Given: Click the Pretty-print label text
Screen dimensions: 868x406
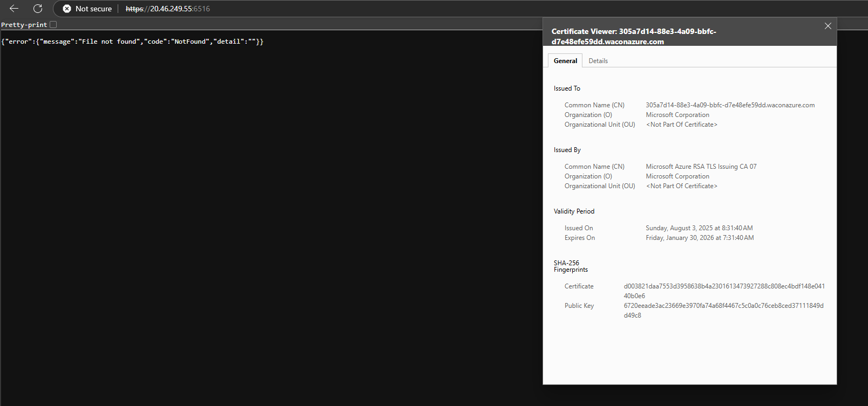Looking at the screenshot, I should tap(24, 25).
